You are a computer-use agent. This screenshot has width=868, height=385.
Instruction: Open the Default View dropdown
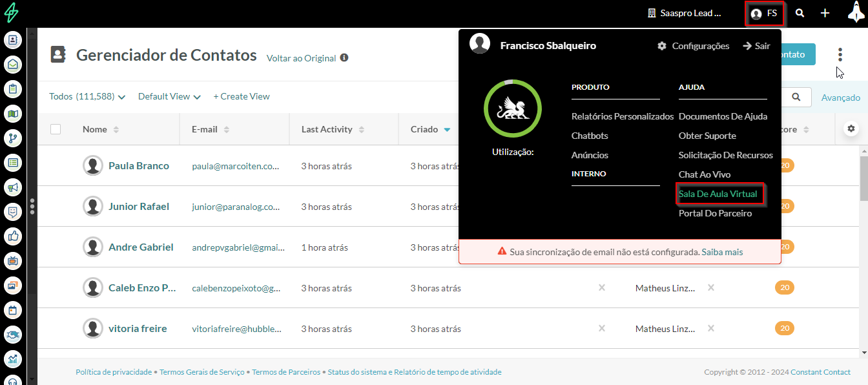click(x=169, y=97)
